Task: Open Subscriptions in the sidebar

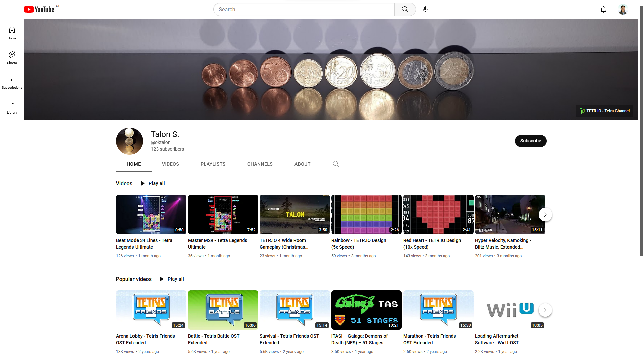Action: pyautogui.click(x=12, y=82)
